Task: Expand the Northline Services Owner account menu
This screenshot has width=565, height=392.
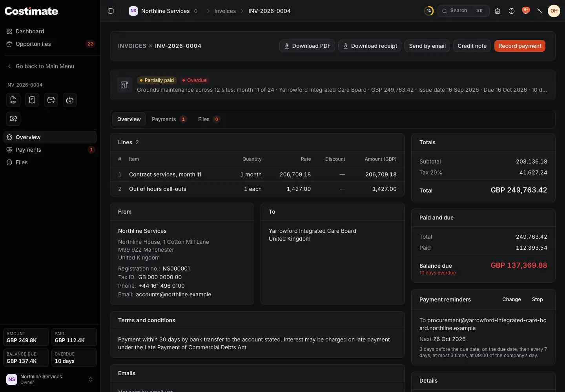Action: point(50,379)
